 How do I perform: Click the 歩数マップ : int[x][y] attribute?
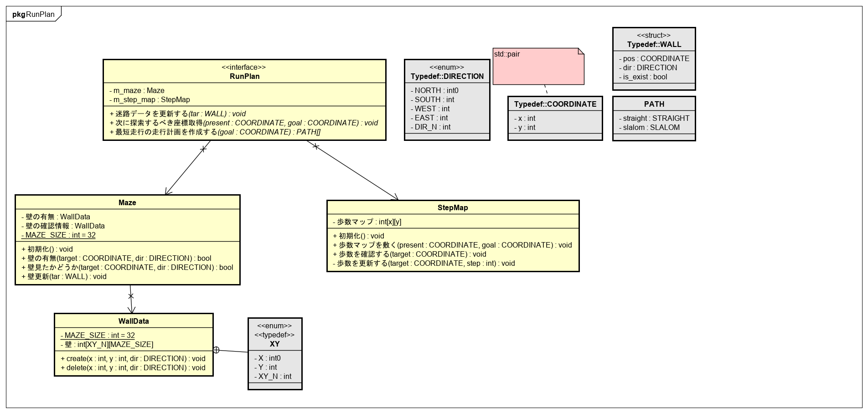(x=367, y=222)
